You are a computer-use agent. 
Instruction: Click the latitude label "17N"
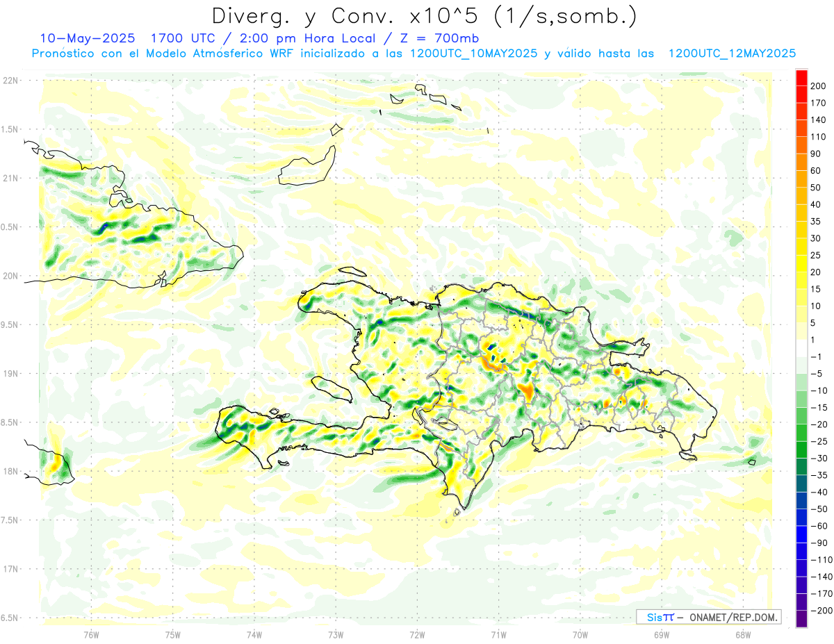pyautogui.click(x=10, y=569)
